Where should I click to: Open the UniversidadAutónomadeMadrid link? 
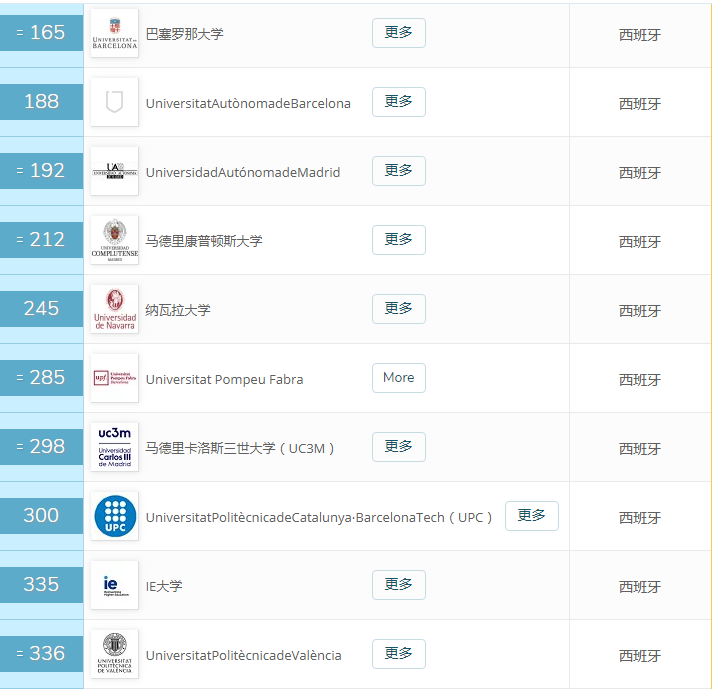[243, 172]
